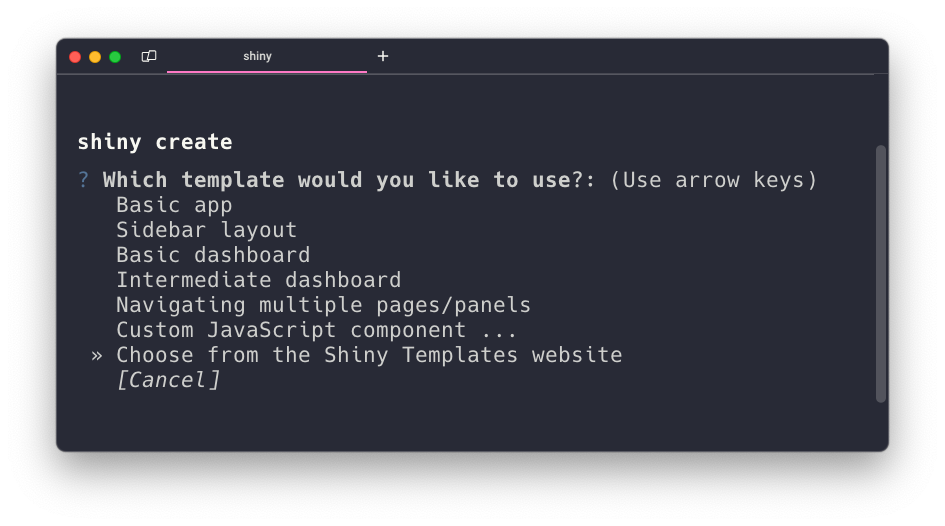Image resolution: width=945 pixels, height=526 pixels.
Task: Click the new tab plus button
Action: 383,56
